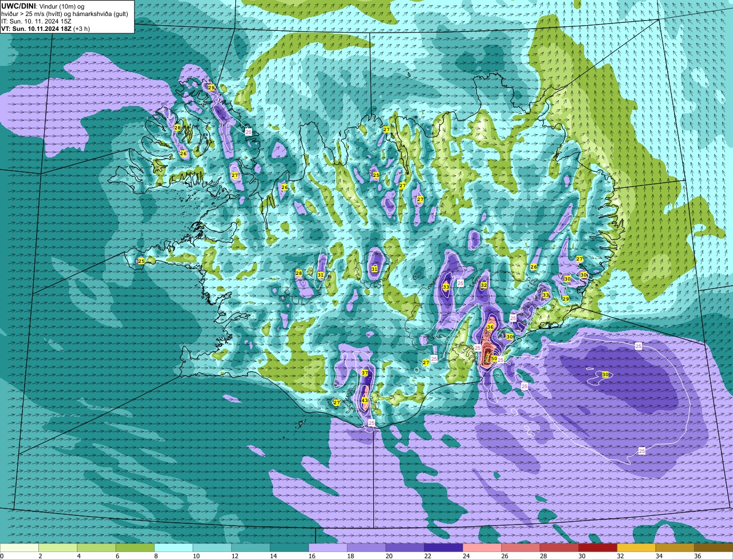Click the '12' tick label on the color scale
733x560 pixels.
coord(235,556)
